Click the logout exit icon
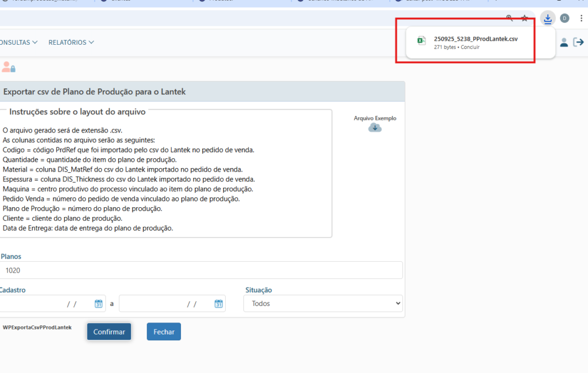 tap(578, 42)
